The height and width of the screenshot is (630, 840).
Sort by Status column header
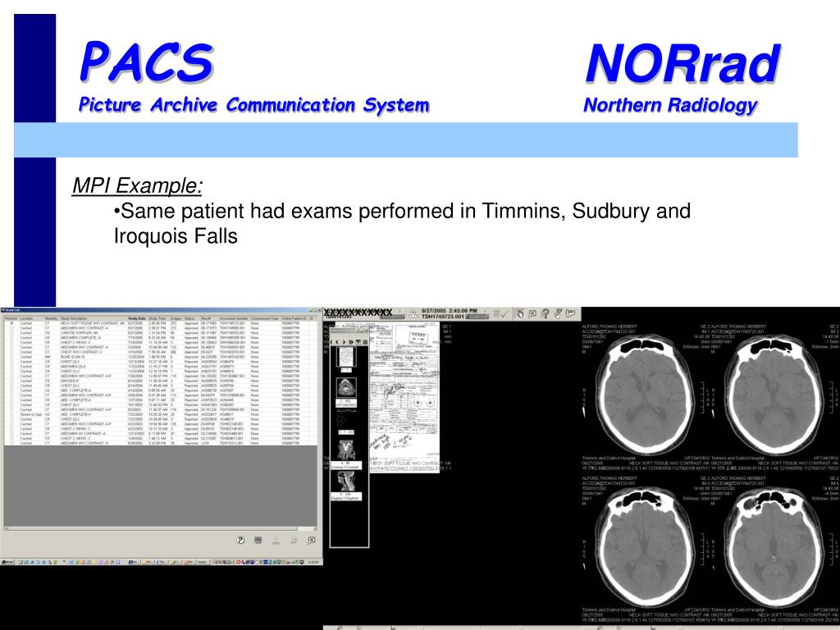pos(191,318)
